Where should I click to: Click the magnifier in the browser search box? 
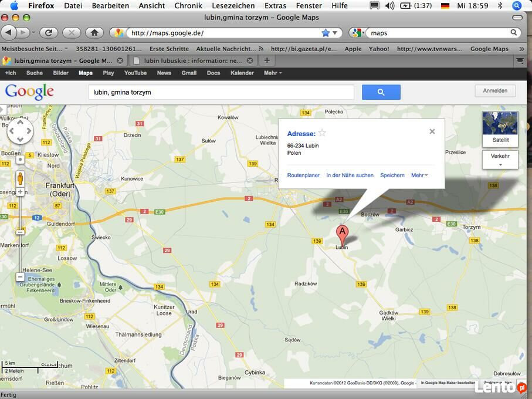click(x=514, y=33)
